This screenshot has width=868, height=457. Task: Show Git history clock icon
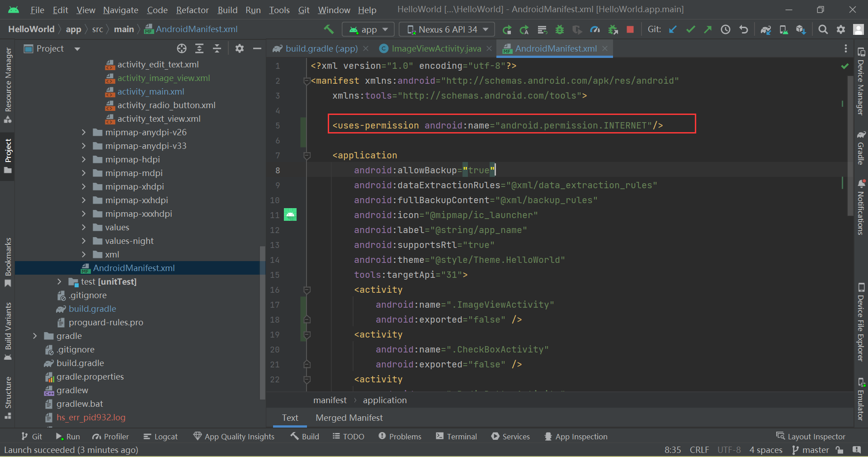pyautogui.click(x=726, y=29)
